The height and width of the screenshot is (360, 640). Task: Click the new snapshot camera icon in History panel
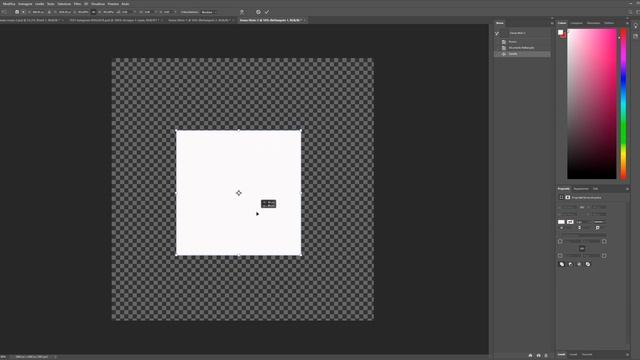pyautogui.click(x=538, y=356)
